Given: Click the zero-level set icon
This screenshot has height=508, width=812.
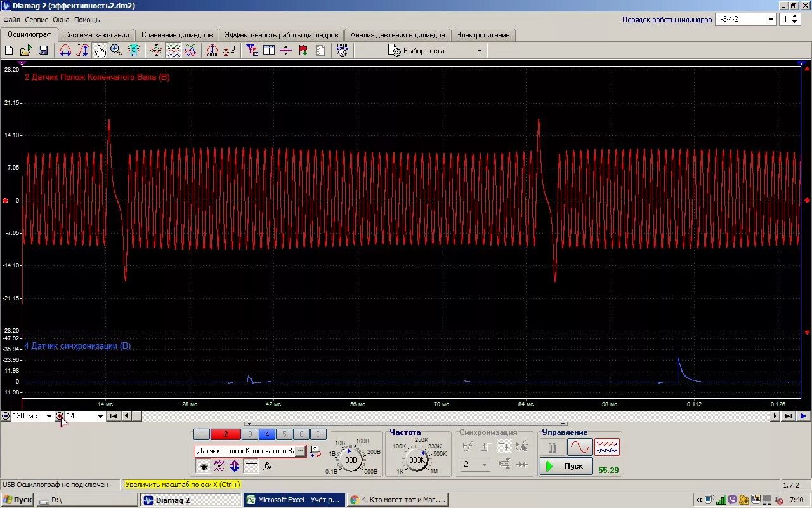Looking at the screenshot, I should (229, 50).
